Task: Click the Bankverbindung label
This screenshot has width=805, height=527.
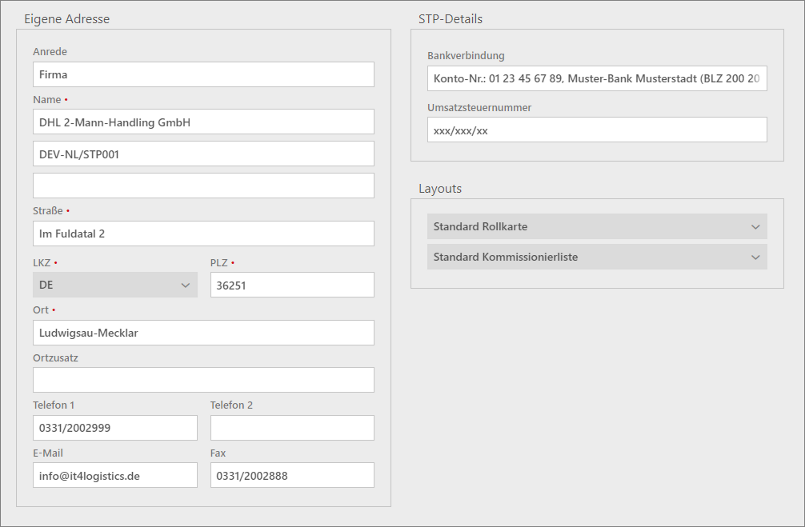Action: coord(466,55)
